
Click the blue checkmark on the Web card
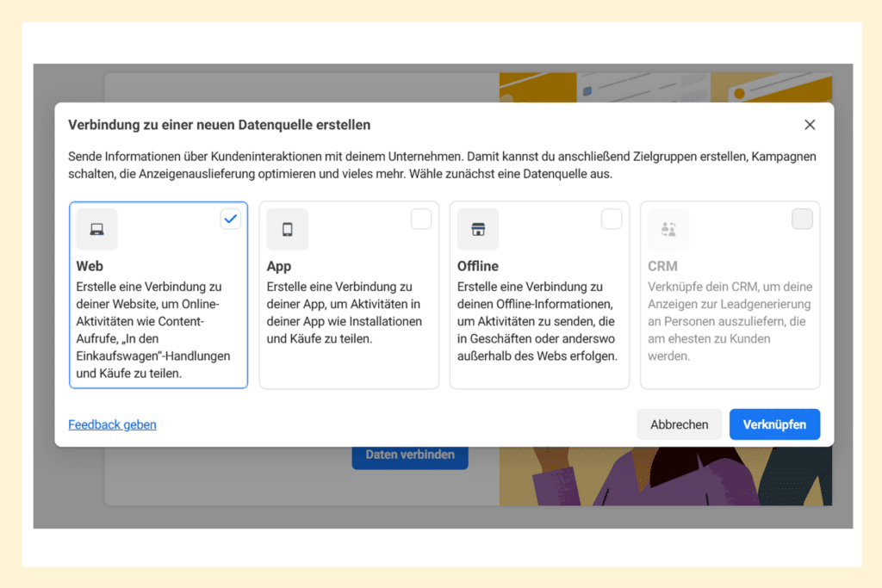[x=230, y=219]
